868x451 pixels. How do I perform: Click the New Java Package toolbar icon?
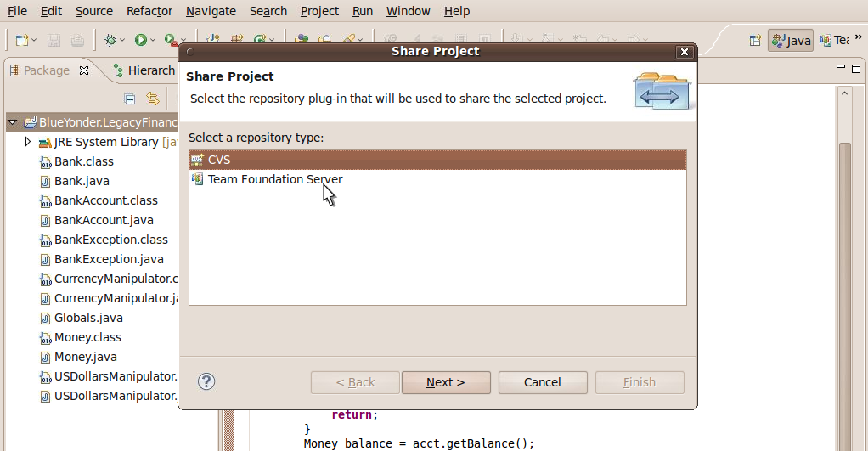[x=238, y=39]
